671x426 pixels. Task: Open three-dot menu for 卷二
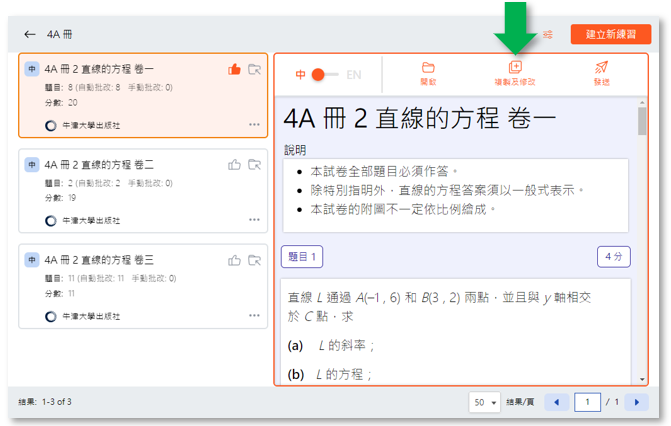pyautogui.click(x=254, y=220)
